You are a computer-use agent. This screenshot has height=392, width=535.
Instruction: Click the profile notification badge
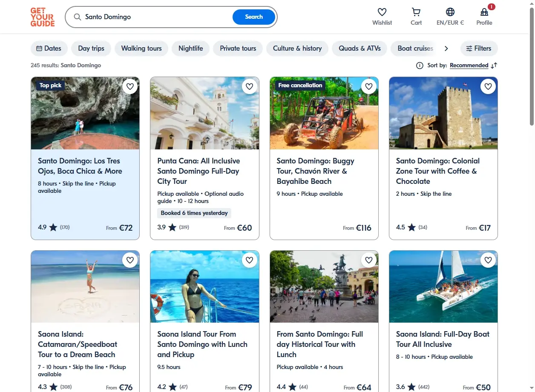[492, 7]
